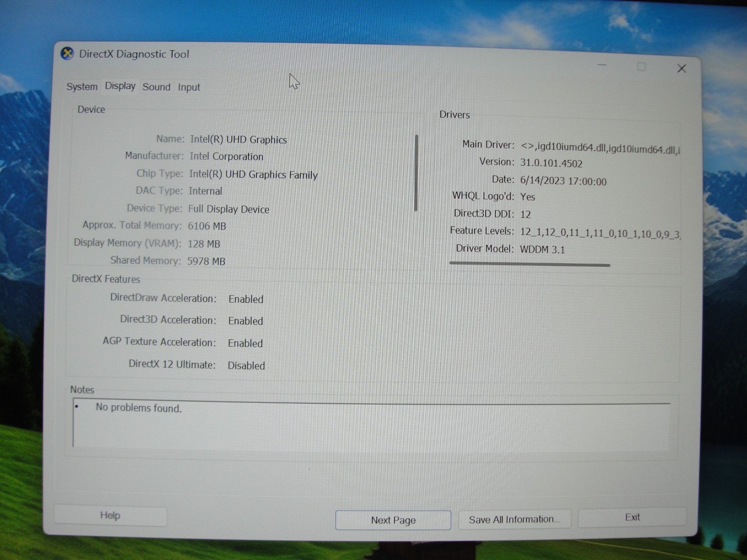The width and height of the screenshot is (747, 560).
Task: Click driver version 31.0.101.4502
Action: (551, 163)
